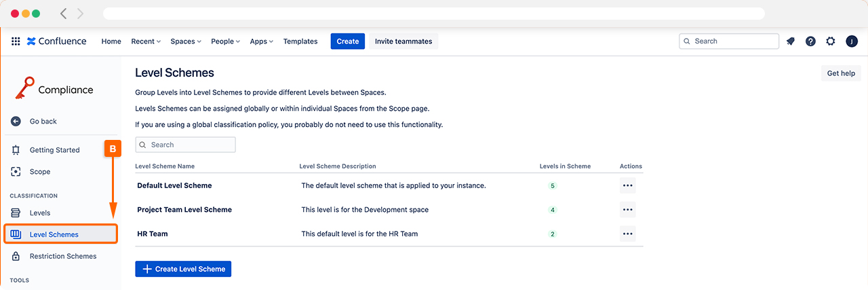Click the Create Level Scheme button
This screenshot has width=868, height=290.
183,269
